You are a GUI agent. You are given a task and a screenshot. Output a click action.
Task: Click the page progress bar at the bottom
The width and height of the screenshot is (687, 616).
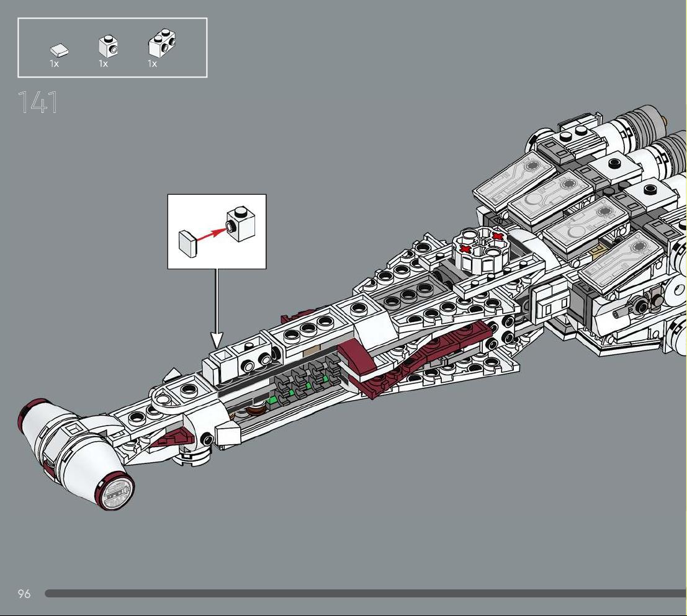pos(366,594)
